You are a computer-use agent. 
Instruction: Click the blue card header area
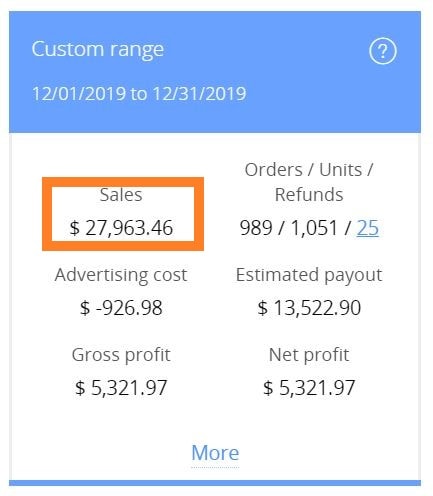[x=215, y=72]
